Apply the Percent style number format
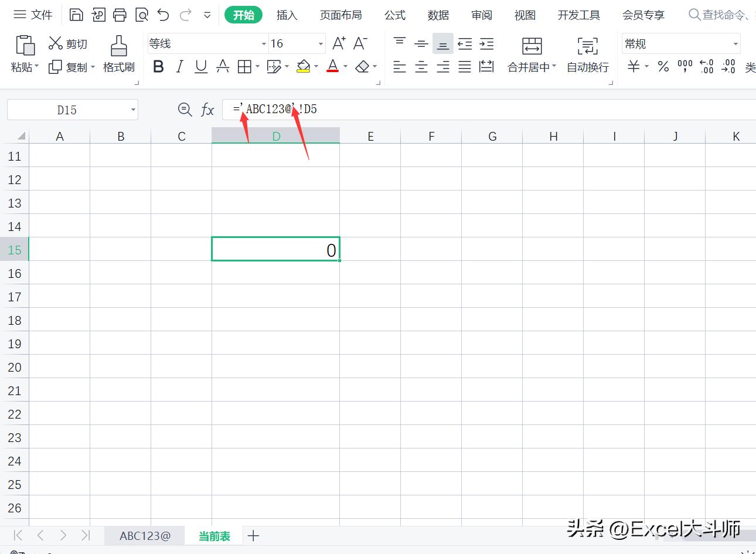 (663, 66)
